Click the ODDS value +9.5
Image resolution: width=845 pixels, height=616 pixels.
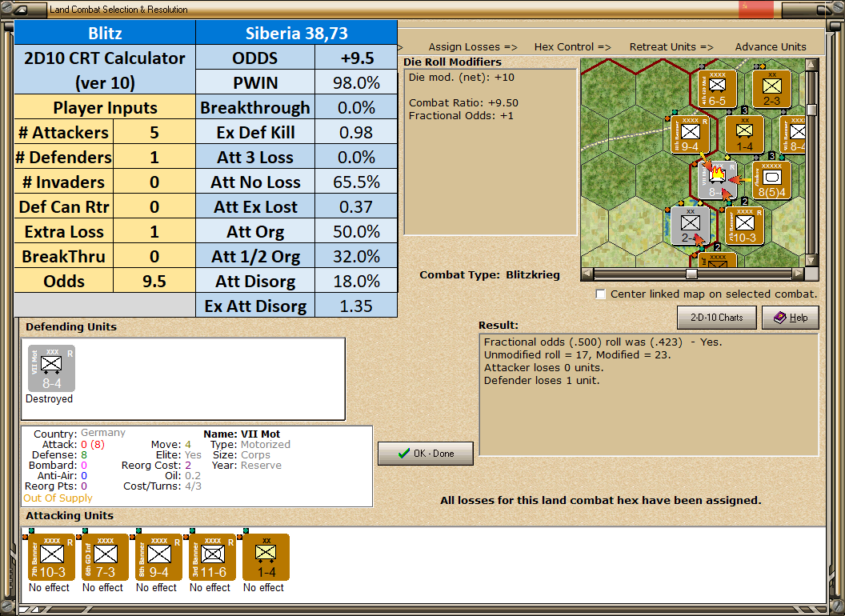356,58
